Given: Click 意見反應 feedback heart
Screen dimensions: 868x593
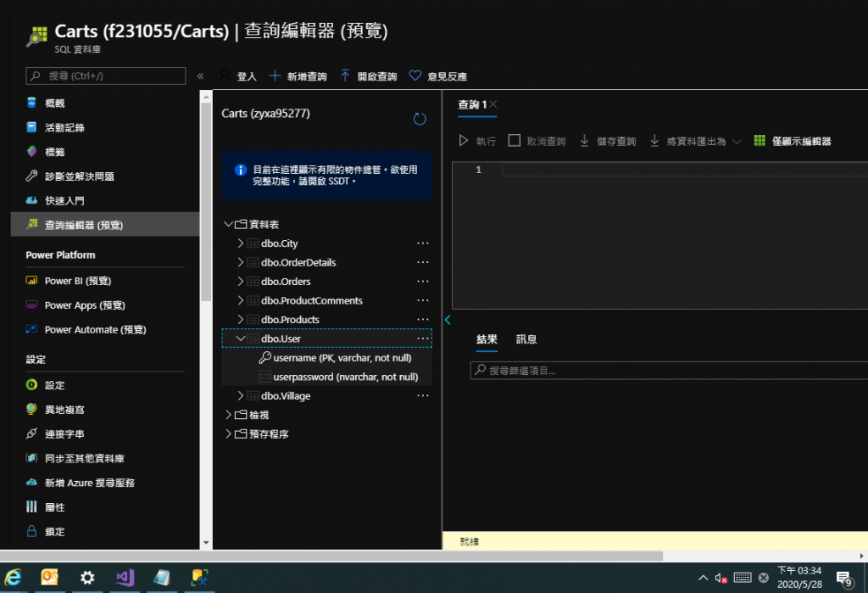Looking at the screenshot, I should [x=438, y=76].
